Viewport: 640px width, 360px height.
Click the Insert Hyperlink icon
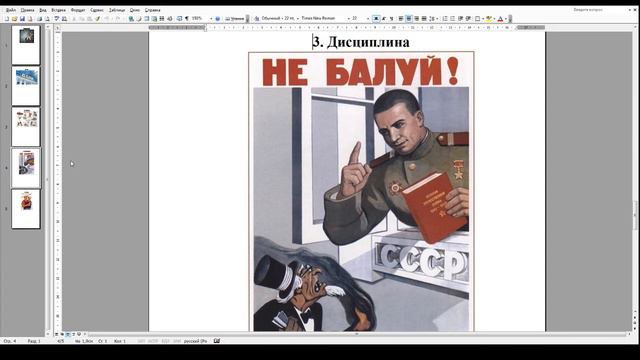point(131,18)
